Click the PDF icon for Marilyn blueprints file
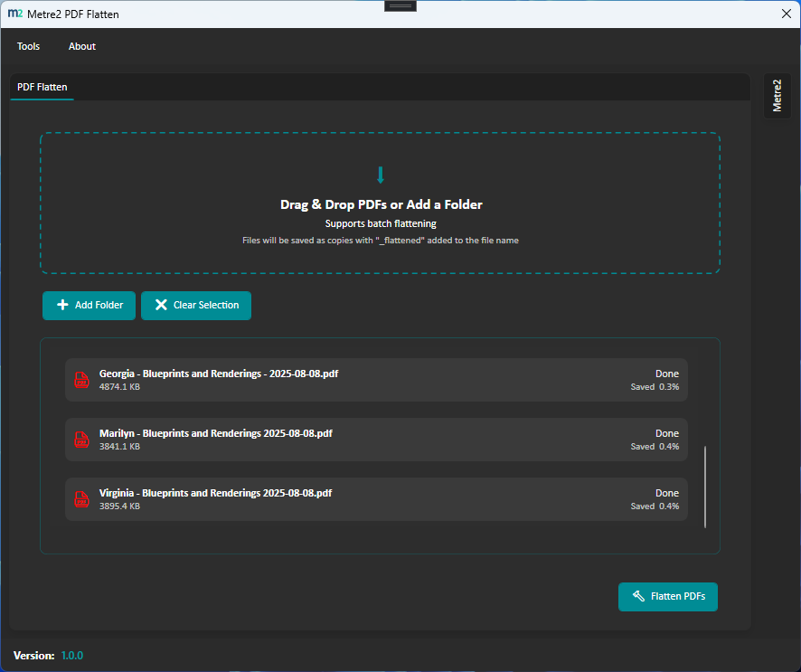The width and height of the screenshot is (801, 672). point(81,440)
